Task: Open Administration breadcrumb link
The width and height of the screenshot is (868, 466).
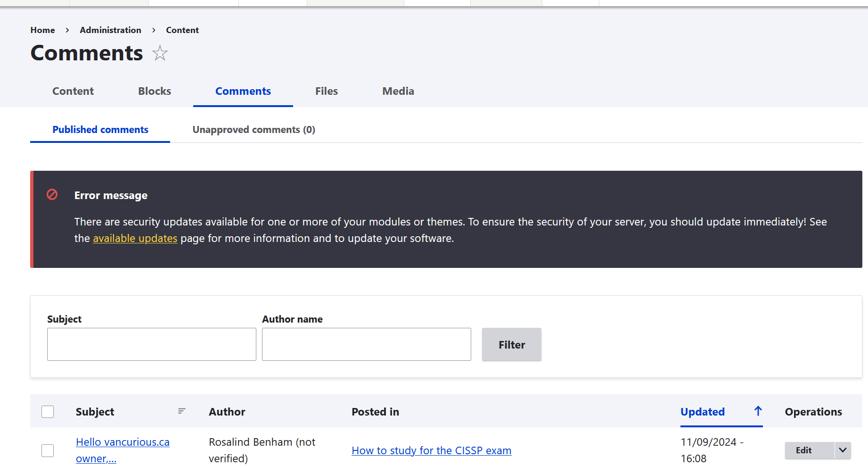Action: [111, 30]
